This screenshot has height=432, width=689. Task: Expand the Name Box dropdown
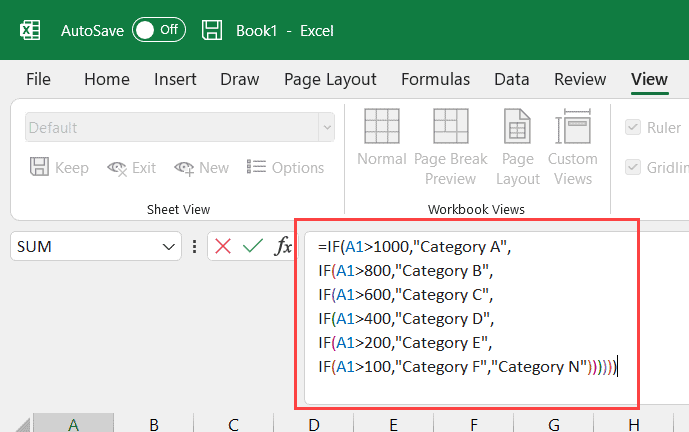tap(167, 246)
